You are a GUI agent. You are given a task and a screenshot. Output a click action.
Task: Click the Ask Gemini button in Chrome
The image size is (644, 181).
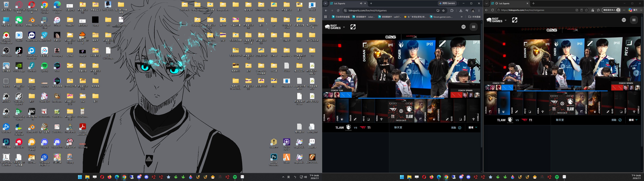pos(447,4)
